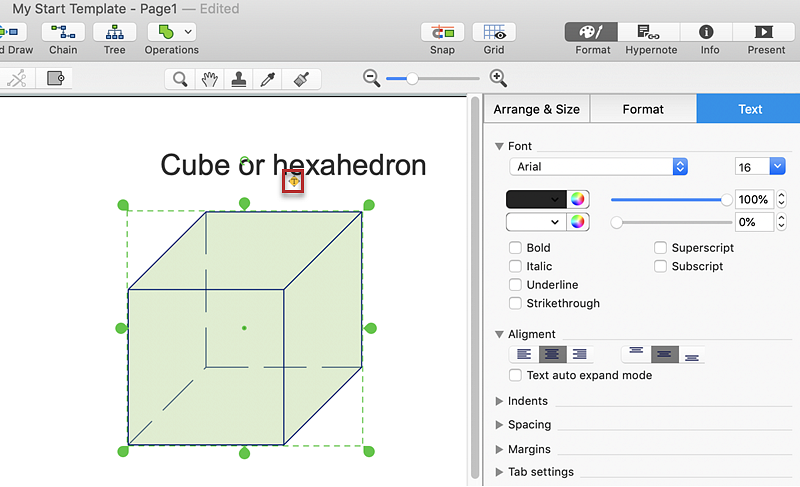This screenshot has height=487, width=800.
Task: Click the Chain connection button
Action: 63,32
